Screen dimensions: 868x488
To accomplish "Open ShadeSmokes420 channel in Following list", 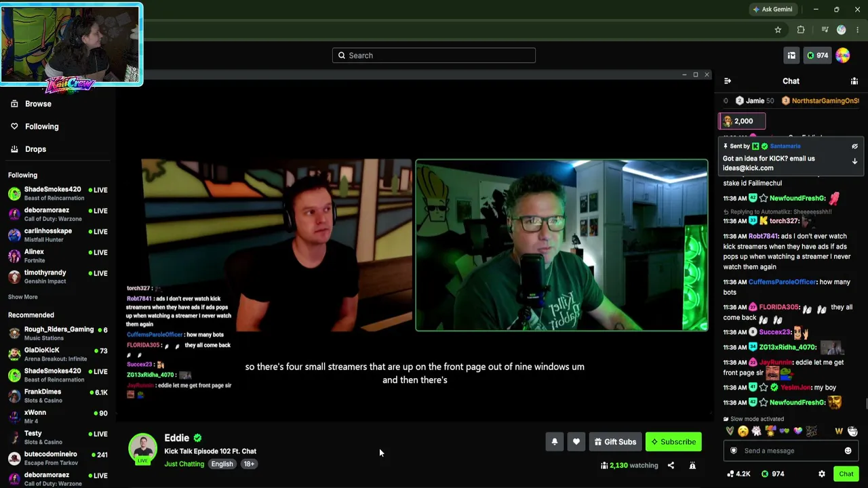I will pyautogui.click(x=58, y=194).
